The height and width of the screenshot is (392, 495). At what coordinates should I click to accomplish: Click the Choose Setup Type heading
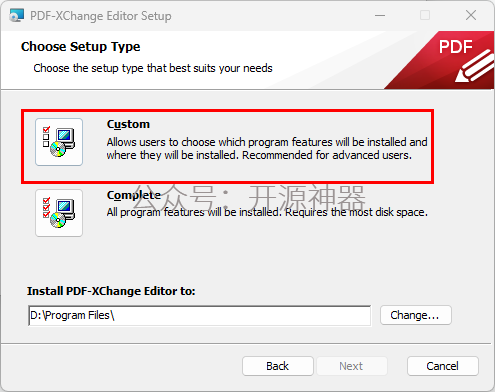(81, 47)
